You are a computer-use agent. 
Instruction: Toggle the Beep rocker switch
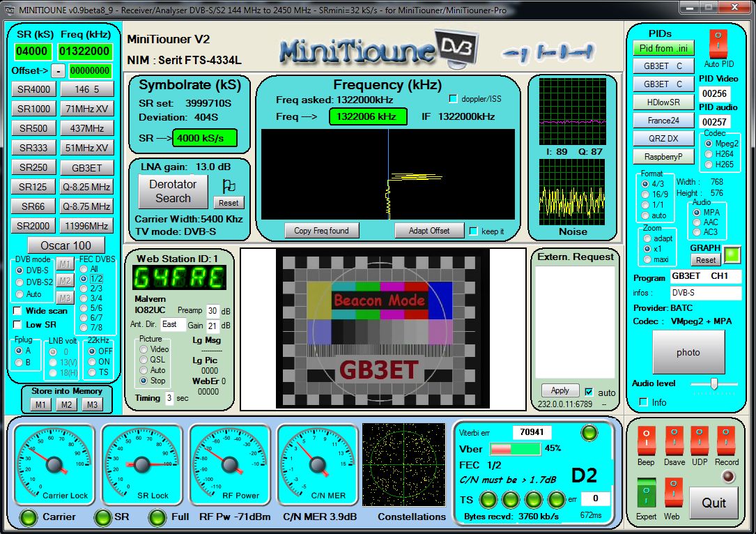click(x=646, y=440)
